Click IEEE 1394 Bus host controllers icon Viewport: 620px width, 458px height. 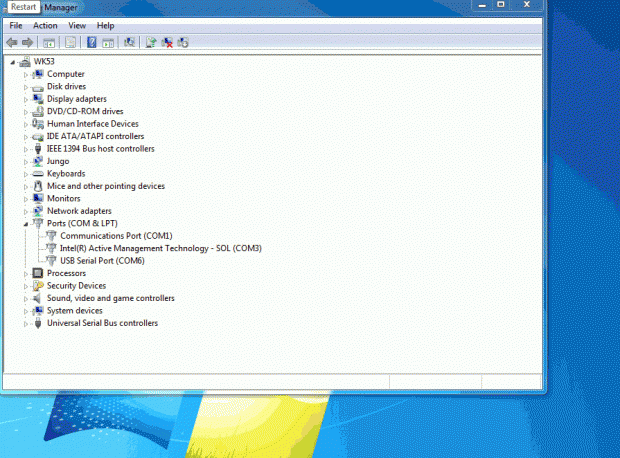coord(38,149)
